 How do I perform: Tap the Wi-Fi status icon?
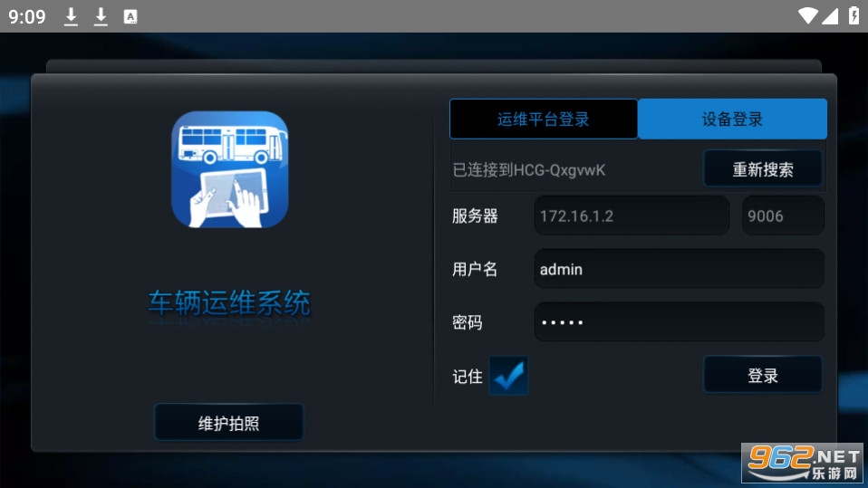tap(807, 16)
